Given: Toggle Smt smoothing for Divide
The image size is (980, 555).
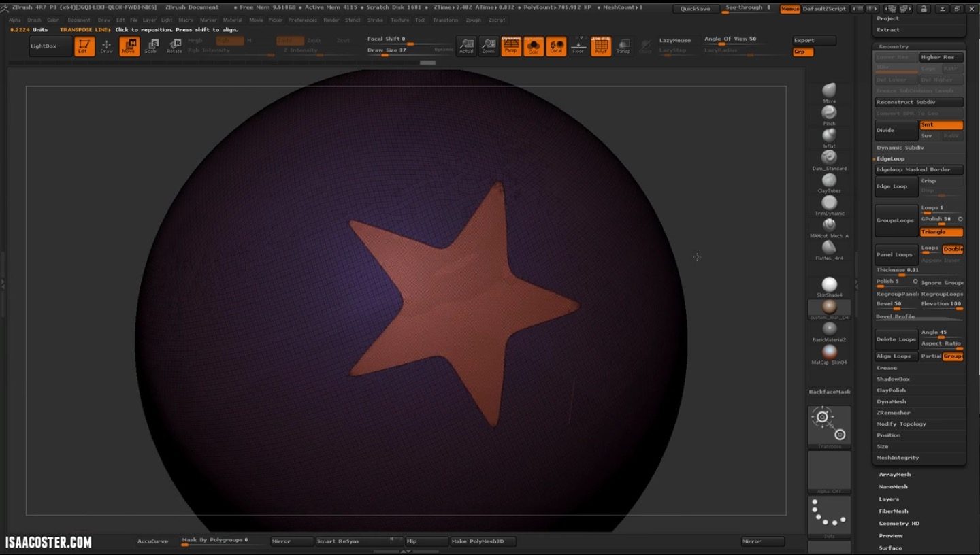Looking at the screenshot, I should click(941, 124).
